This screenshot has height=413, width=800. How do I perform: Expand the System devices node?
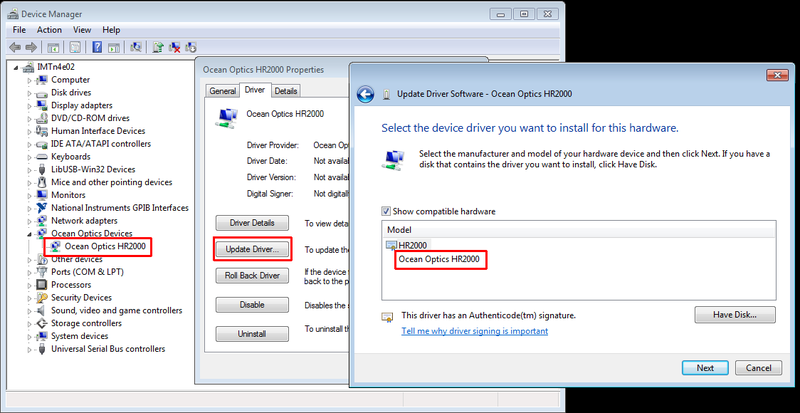[30, 336]
